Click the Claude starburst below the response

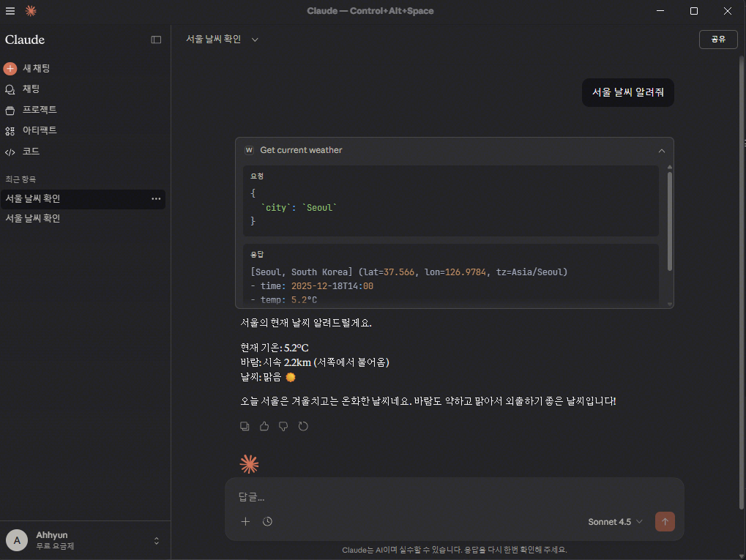(x=250, y=464)
